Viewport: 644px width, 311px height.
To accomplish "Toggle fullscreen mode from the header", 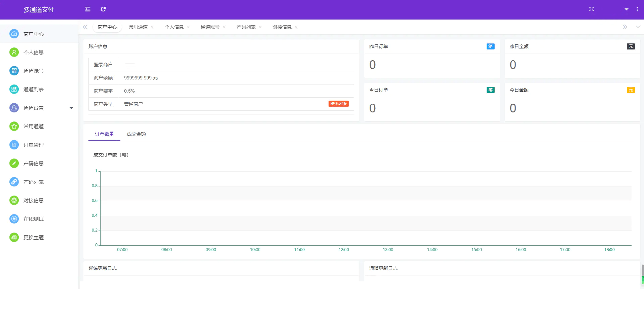I will (x=591, y=9).
